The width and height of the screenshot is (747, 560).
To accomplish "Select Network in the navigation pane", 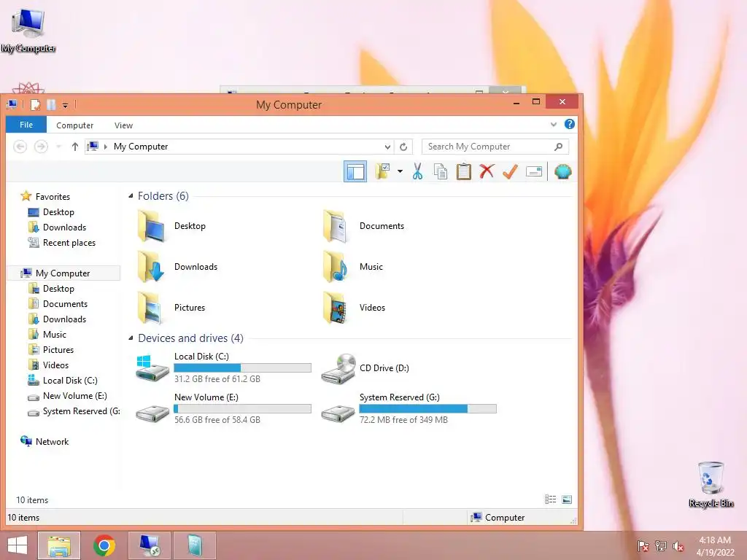I will 44,441.
